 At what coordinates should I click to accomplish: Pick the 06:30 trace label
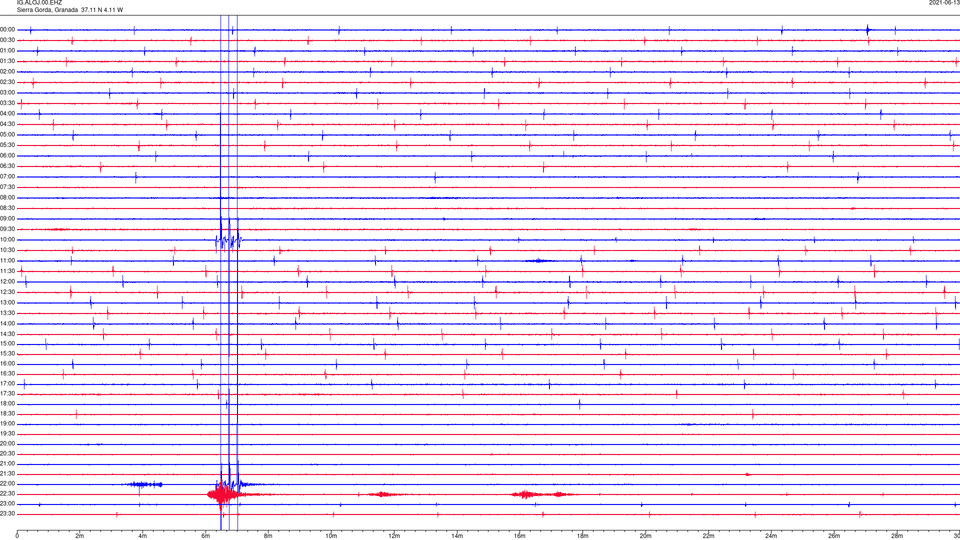click(x=8, y=166)
